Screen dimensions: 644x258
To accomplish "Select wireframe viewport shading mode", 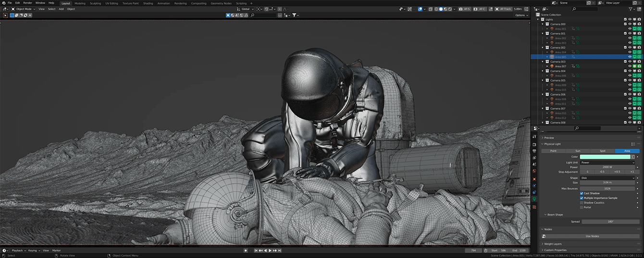I will (436, 9).
